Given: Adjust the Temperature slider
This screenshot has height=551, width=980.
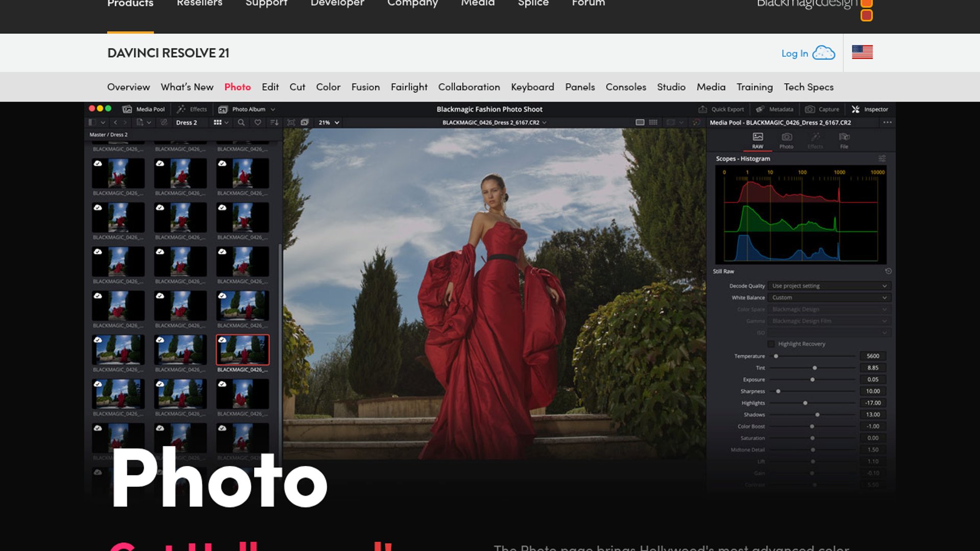Looking at the screenshot, I should pyautogui.click(x=776, y=356).
